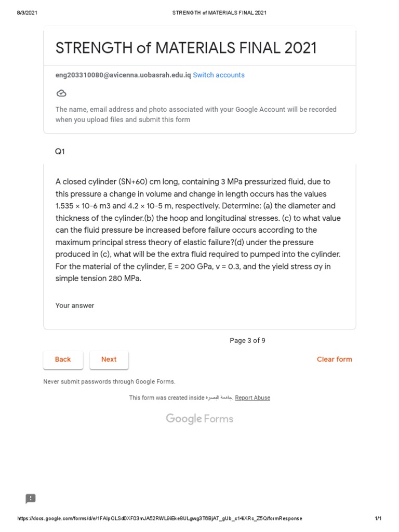
Task: Click the account recording notice text
Action: [196, 114]
